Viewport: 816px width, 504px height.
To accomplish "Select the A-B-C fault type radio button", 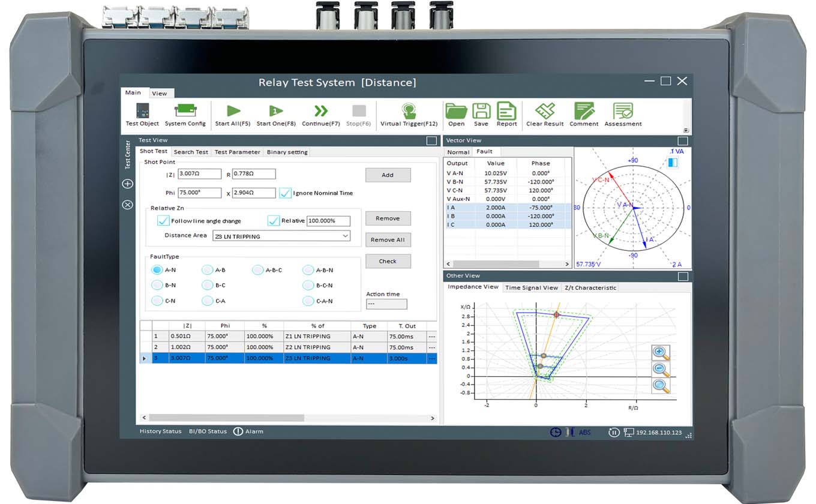I will (258, 270).
